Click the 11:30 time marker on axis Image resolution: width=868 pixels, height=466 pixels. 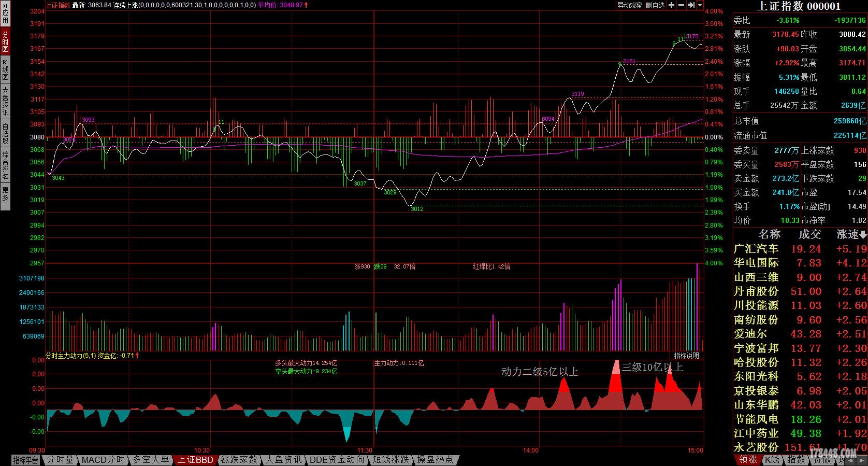click(365, 450)
